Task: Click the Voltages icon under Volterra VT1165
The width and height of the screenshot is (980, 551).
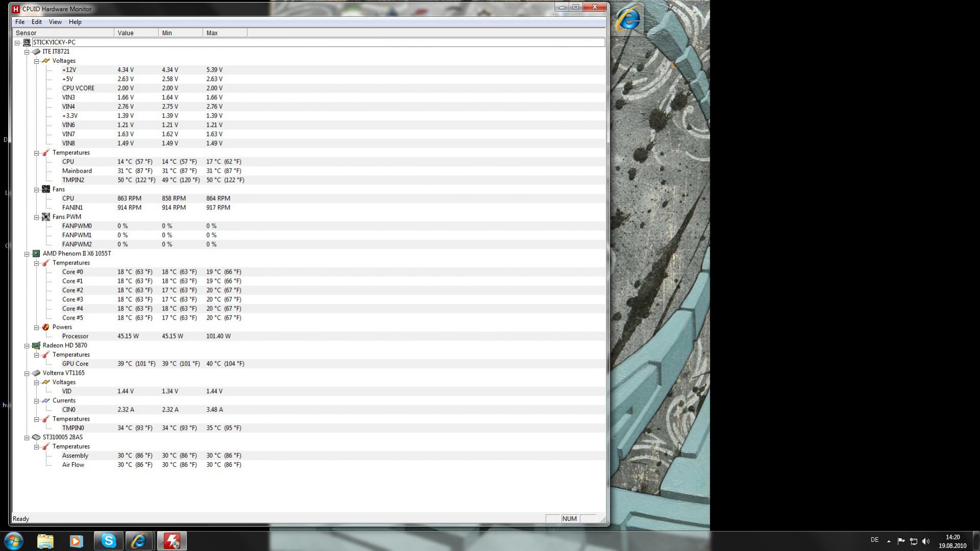Action: pyautogui.click(x=46, y=382)
